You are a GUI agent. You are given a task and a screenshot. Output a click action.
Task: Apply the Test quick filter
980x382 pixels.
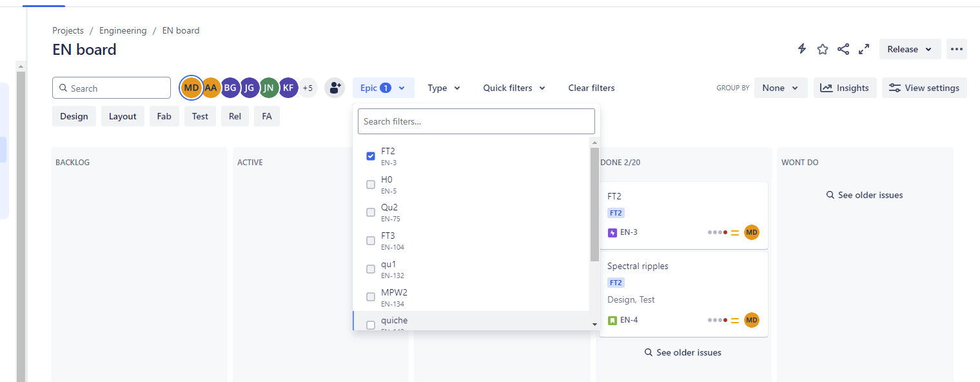point(201,116)
